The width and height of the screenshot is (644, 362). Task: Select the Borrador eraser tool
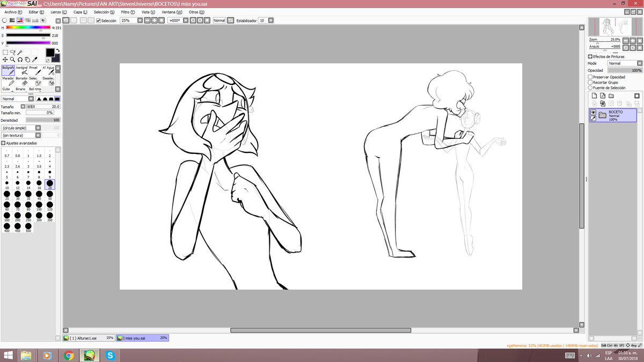[x=21, y=82]
